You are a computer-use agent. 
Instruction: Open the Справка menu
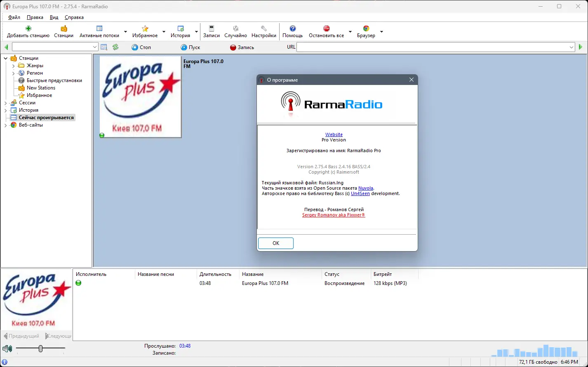tap(74, 17)
